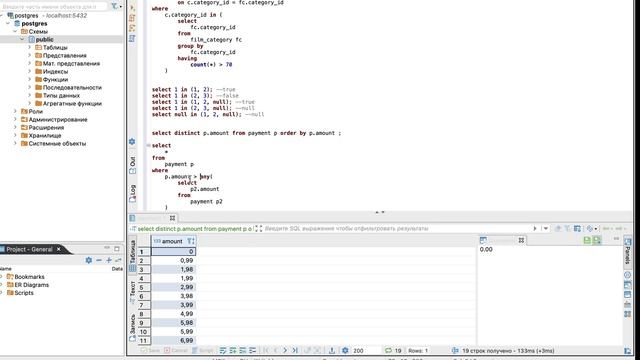Expand the Представления folder

(x=30, y=56)
